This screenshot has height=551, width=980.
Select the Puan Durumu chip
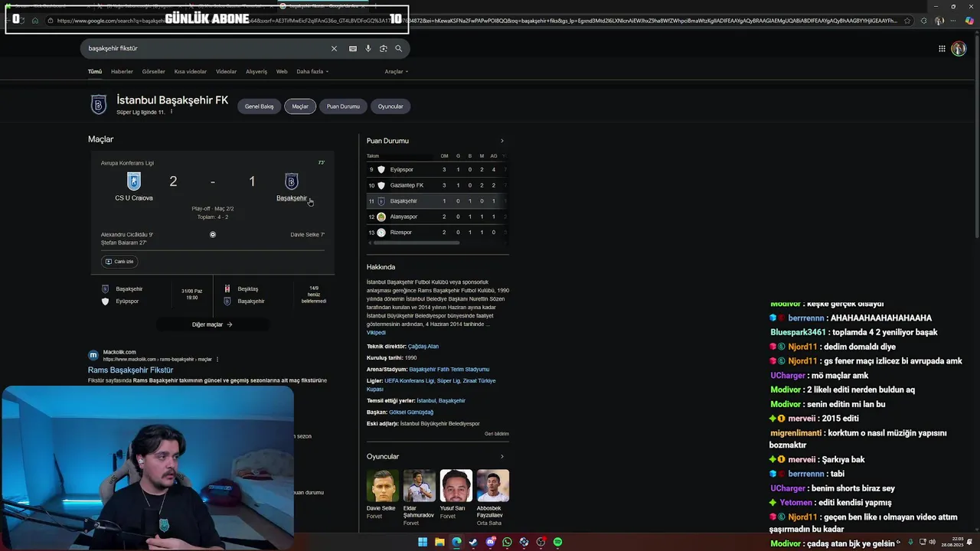[x=343, y=106]
